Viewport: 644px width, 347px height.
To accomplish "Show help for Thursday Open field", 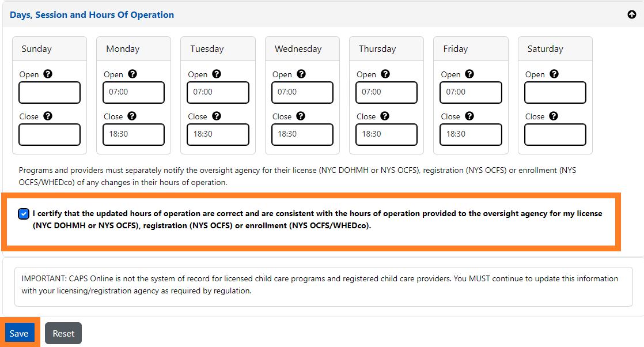I will coord(385,74).
